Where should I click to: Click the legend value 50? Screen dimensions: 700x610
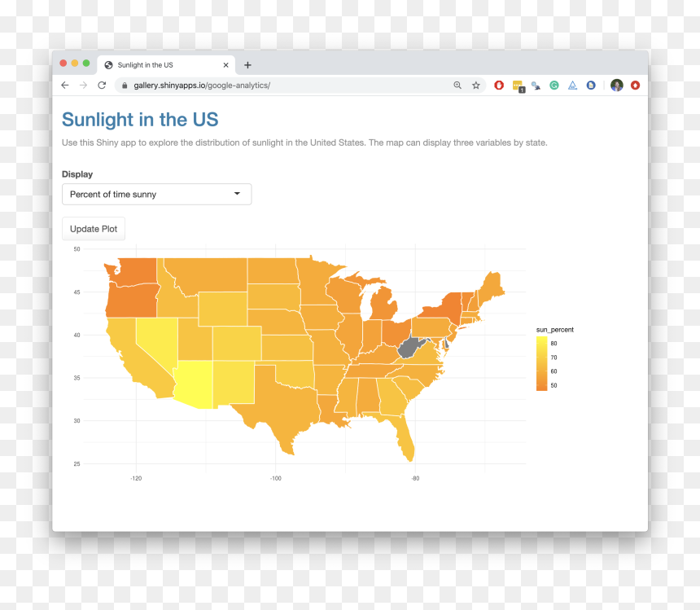tap(553, 385)
